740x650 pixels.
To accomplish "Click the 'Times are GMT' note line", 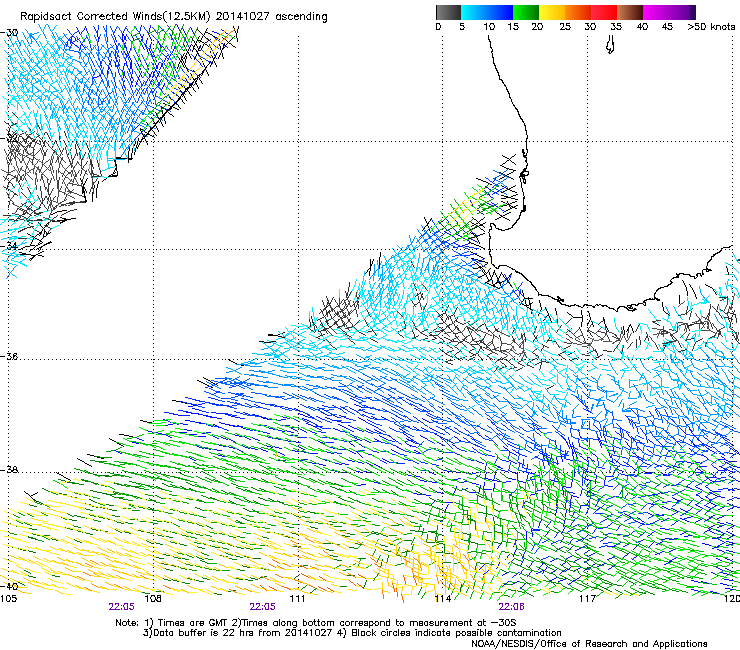I will click(x=315, y=623).
